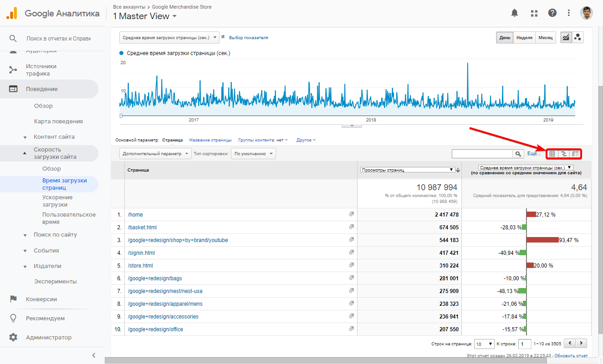Click the /basket.html page link
Image resolution: width=603 pixels, height=364 pixels.
point(142,227)
